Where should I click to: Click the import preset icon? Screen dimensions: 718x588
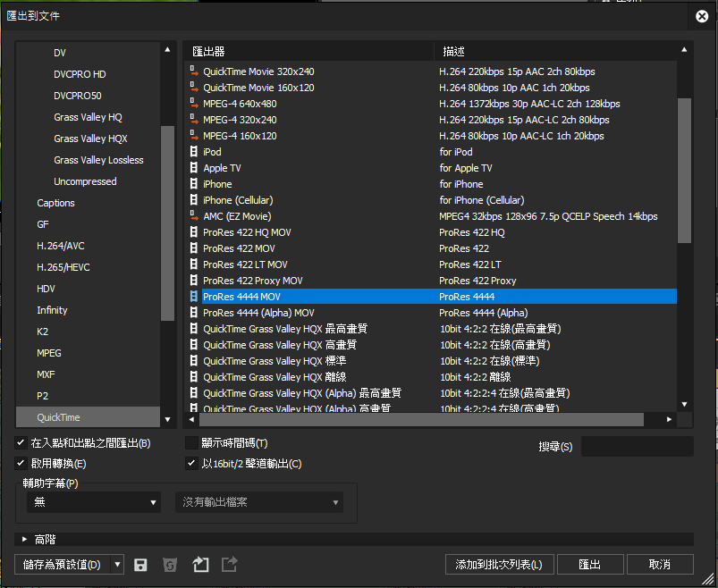(x=200, y=565)
